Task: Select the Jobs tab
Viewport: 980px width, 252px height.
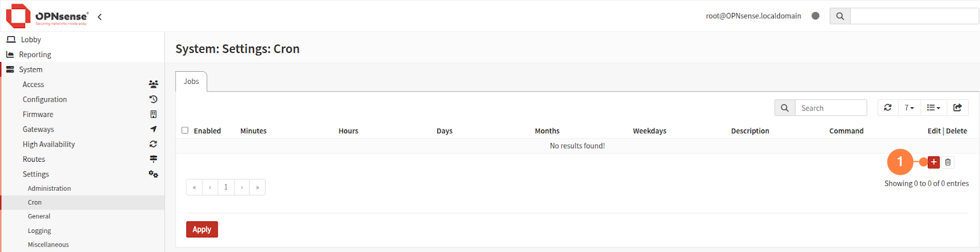Action: [191, 82]
